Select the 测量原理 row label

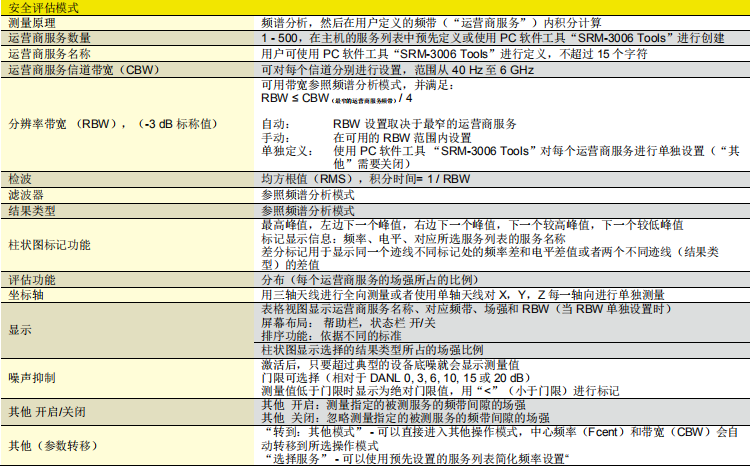tap(32, 20)
